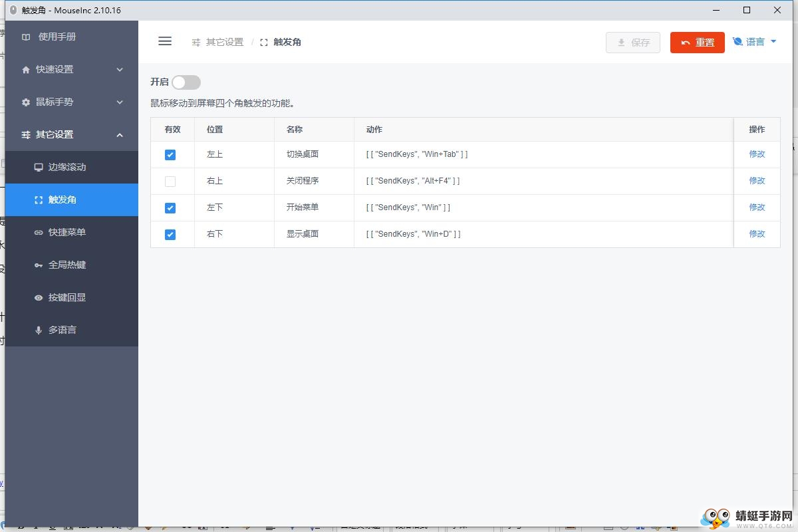The image size is (798, 532).
Task: Click 修改 for the 显示桌面 row
Action: [x=757, y=234]
